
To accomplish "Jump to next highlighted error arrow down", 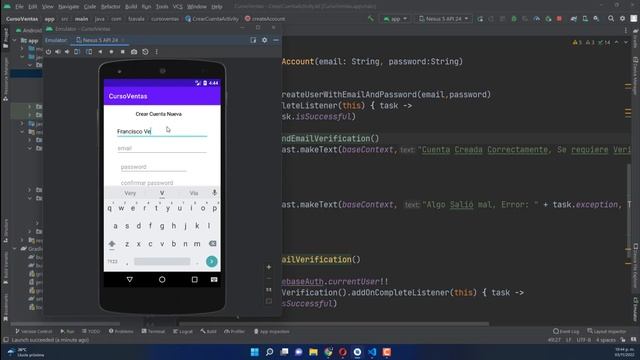I will click(626, 42).
